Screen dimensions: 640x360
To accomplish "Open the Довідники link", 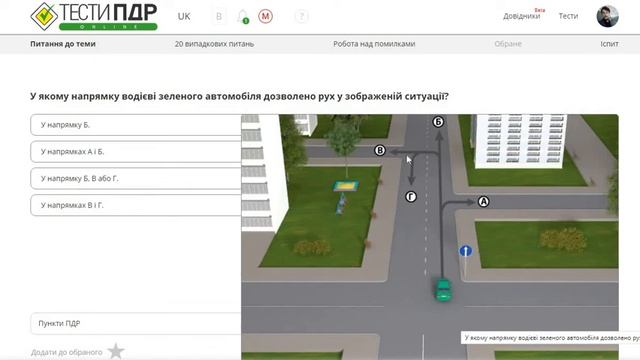I will coord(521,16).
